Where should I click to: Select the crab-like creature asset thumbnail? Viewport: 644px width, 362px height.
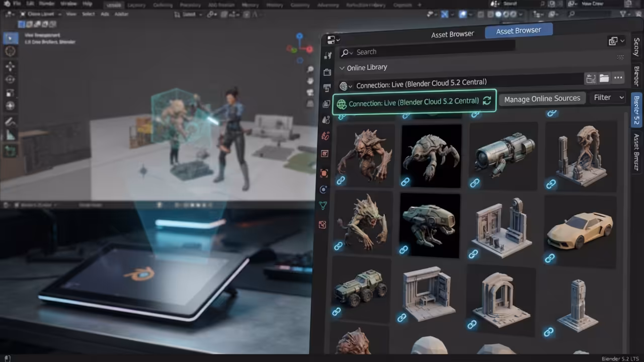pyautogui.click(x=431, y=155)
